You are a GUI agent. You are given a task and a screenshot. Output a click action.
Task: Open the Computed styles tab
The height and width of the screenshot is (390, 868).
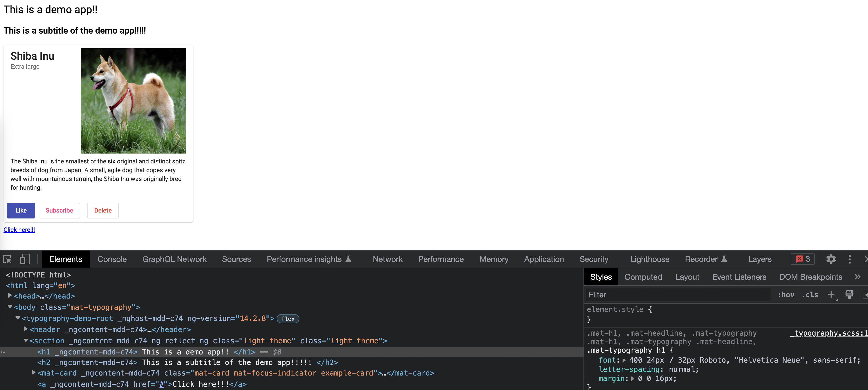tap(643, 277)
